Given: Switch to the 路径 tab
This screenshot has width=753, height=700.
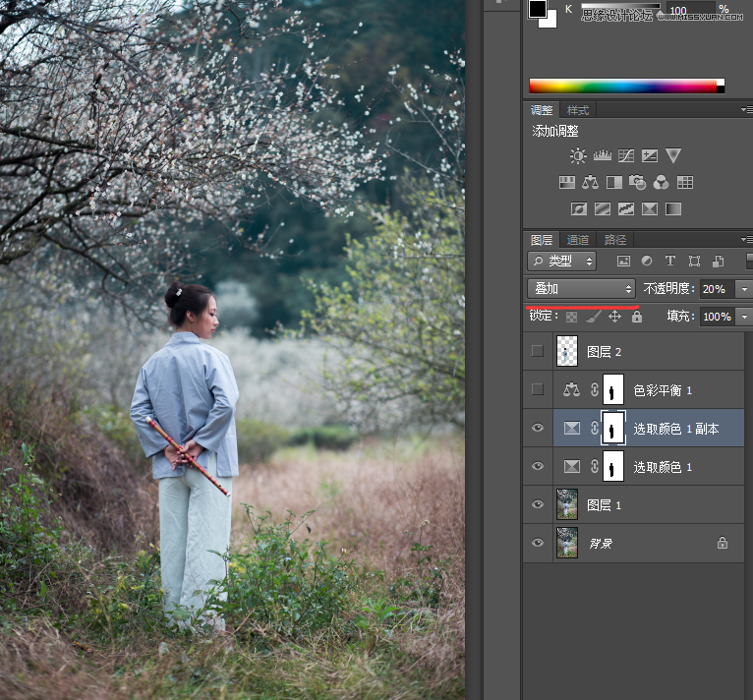Looking at the screenshot, I should pos(615,240).
